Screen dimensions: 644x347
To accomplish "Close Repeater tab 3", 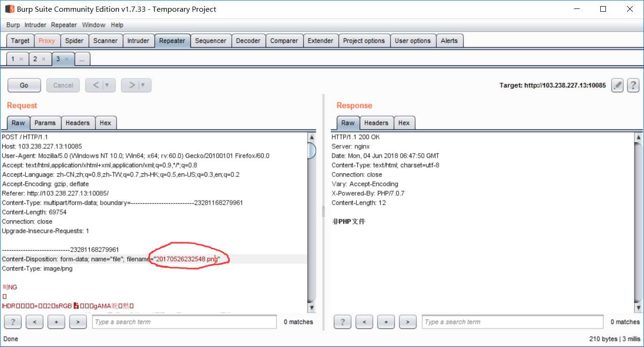I will pyautogui.click(x=66, y=59).
